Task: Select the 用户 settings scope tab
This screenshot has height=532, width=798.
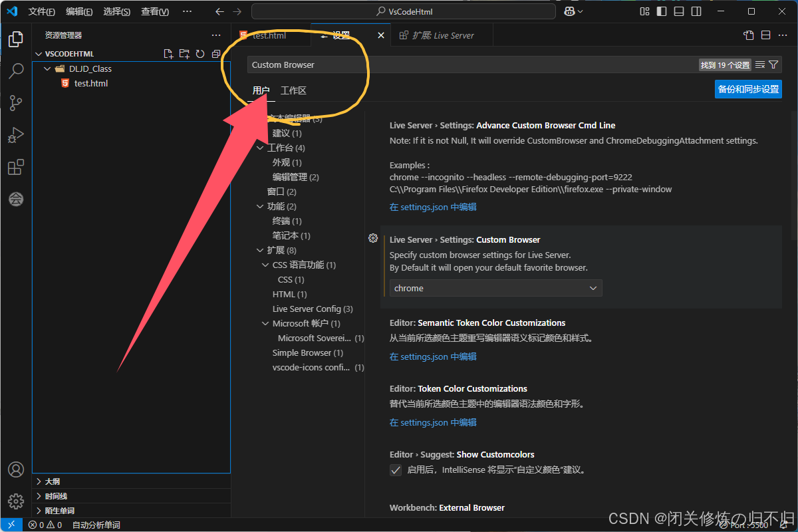Action: tap(261, 90)
